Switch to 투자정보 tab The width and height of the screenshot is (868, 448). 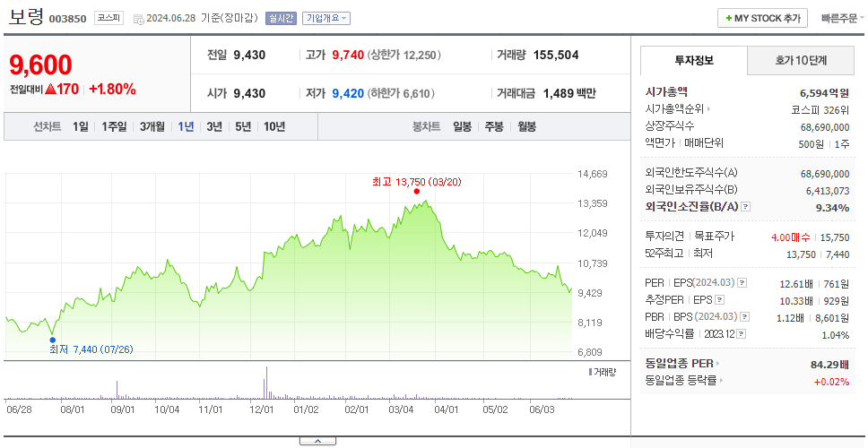click(x=694, y=60)
